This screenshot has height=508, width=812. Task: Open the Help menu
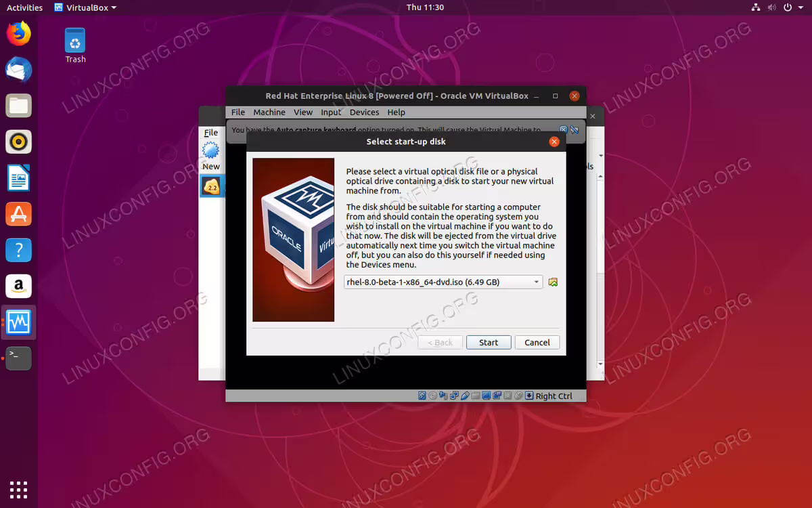coord(396,112)
